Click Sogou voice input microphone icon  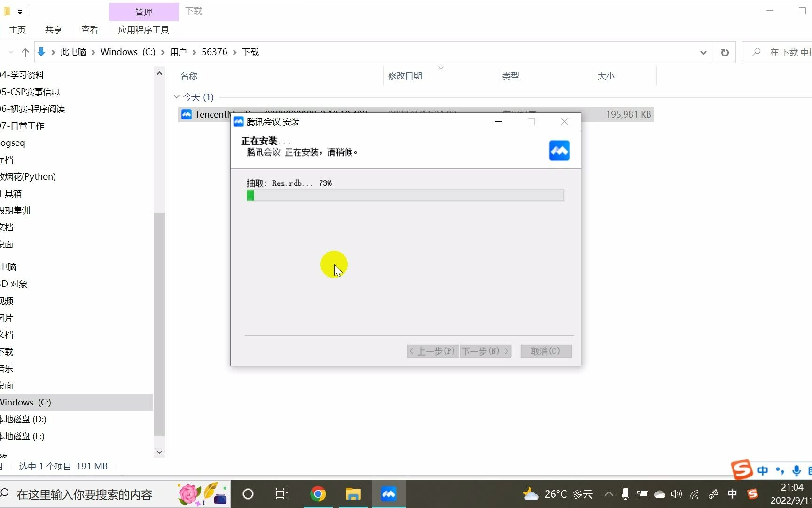(x=796, y=470)
